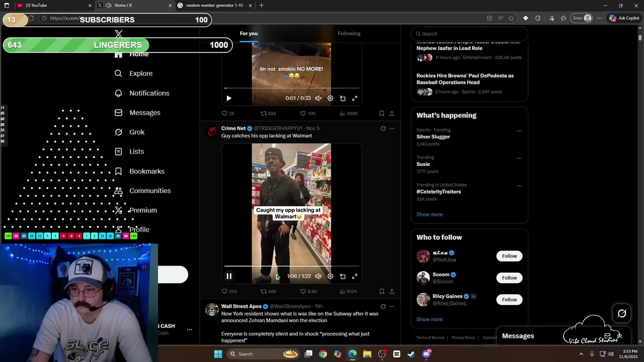Show more accounts under Who to follow
Image resolution: width=644 pixels, height=362 pixels.
429,319
